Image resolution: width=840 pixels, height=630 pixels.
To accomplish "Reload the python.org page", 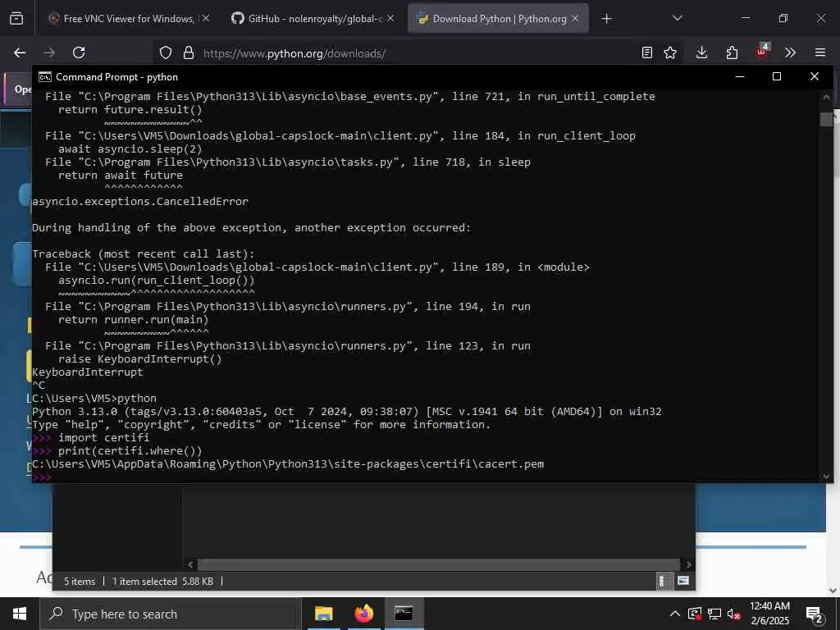I will point(79,52).
